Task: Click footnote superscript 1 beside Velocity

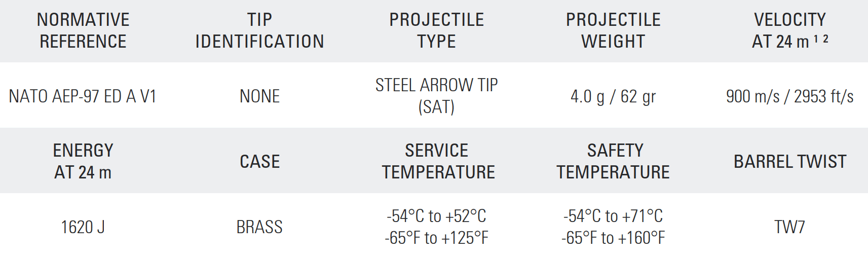Action: click(816, 39)
